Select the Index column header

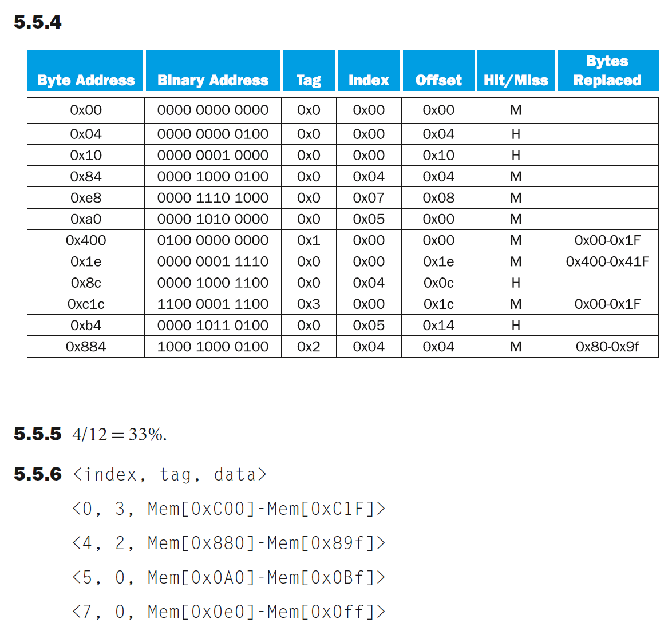pos(369,80)
